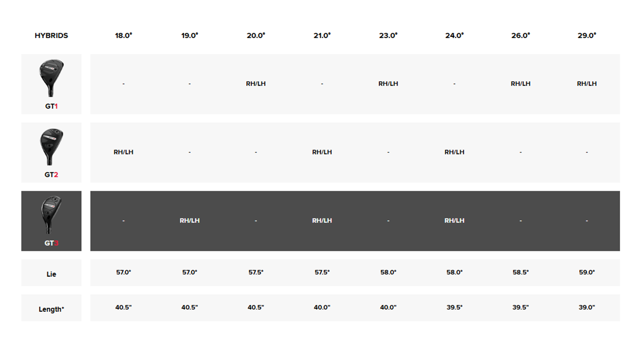Click GT2 RH/LH cell under 18.0°

[123, 152]
